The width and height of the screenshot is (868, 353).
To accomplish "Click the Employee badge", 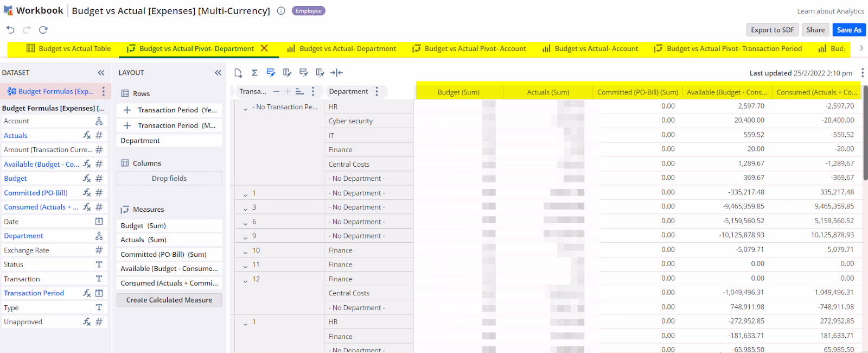I will pyautogui.click(x=309, y=11).
